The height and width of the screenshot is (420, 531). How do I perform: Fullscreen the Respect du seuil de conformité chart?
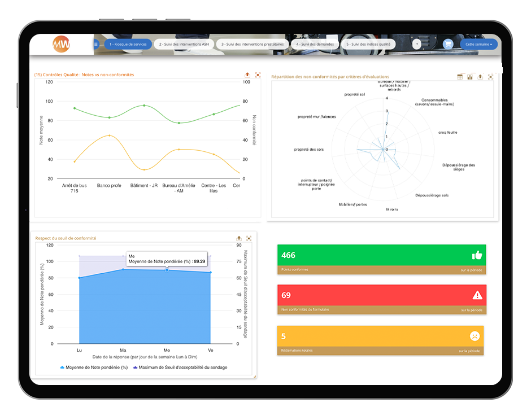tap(249, 238)
